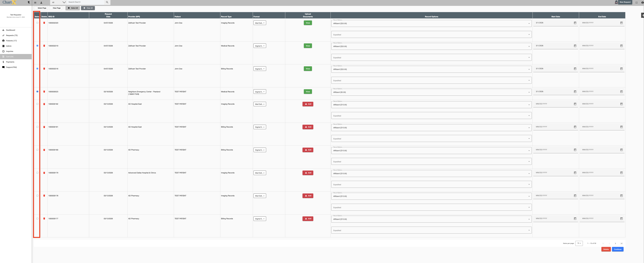Expand Format dropdown for request 1000032320

(x=260, y=23)
